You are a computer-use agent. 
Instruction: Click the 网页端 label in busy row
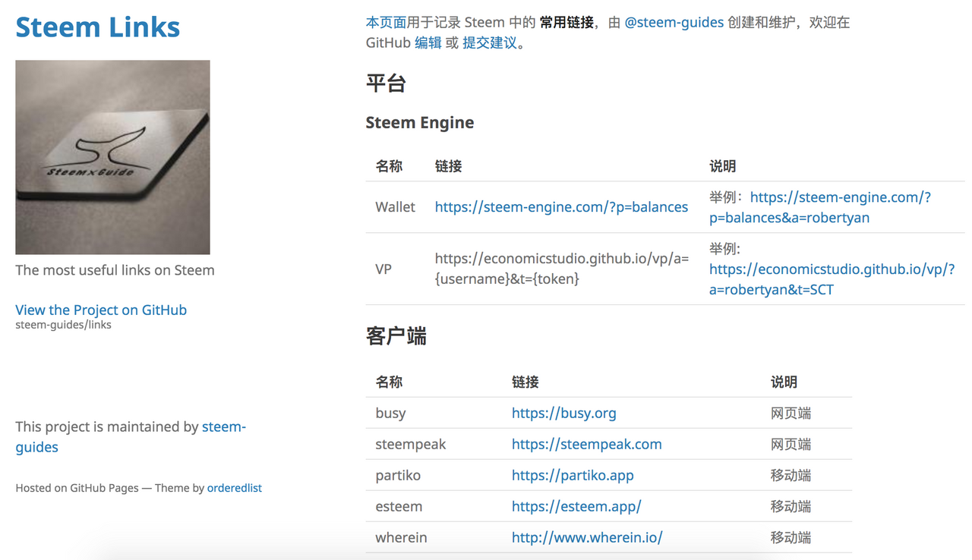pyautogui.click(x=791, y=413)
